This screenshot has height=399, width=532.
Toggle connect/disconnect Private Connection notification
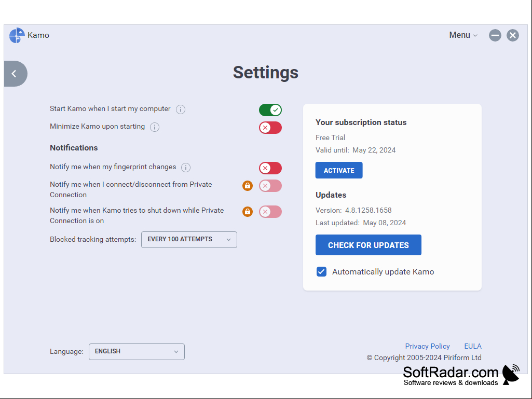[x=270, y=186]
